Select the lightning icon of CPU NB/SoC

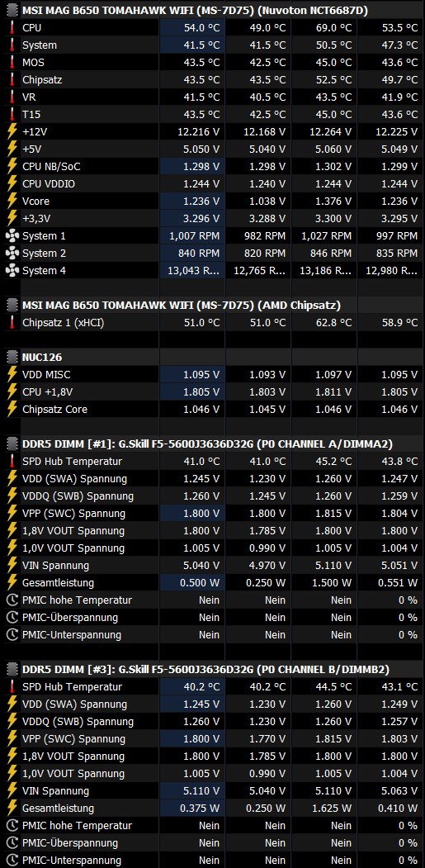pyautogui.click(x=12, y=167)
